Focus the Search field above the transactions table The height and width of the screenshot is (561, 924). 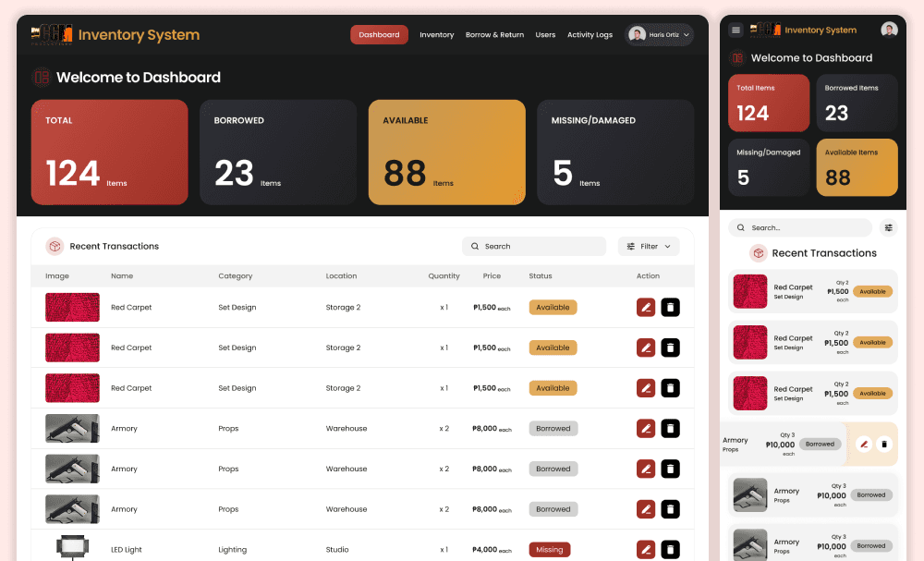coord(534,247)
